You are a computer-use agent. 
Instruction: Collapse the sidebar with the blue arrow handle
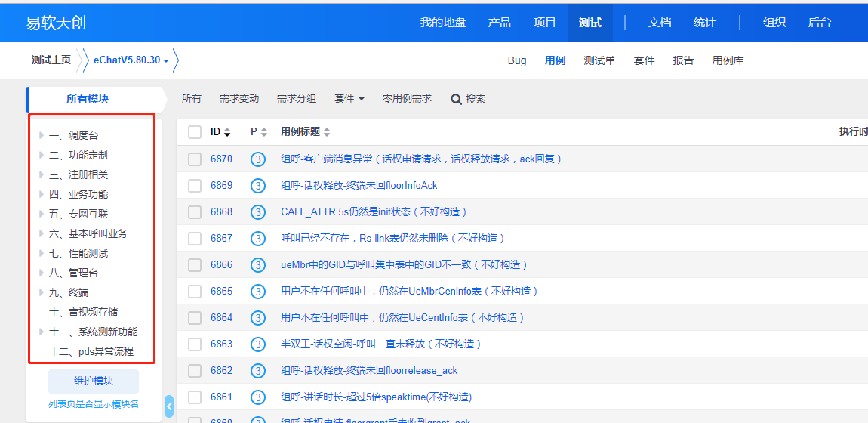169,407
